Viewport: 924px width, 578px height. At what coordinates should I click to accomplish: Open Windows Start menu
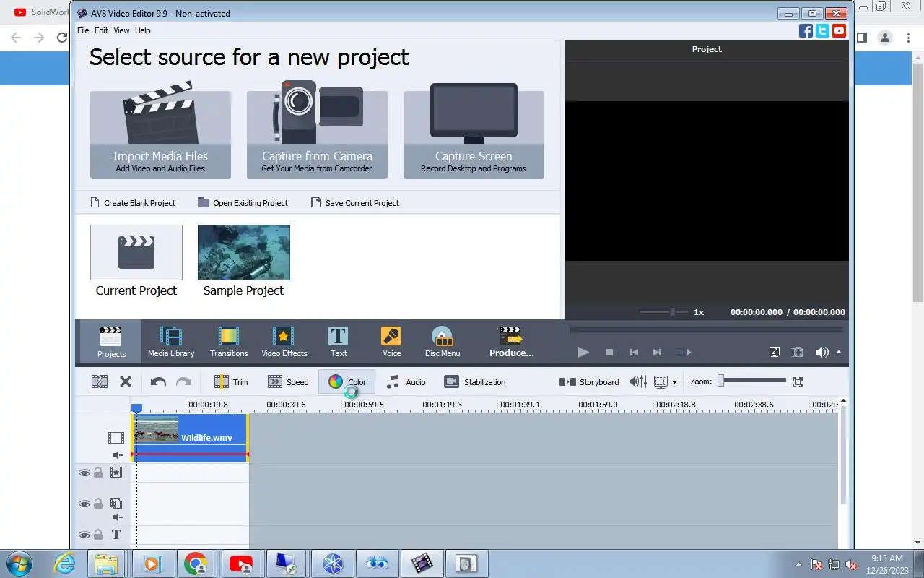click(x=19, y=563)
